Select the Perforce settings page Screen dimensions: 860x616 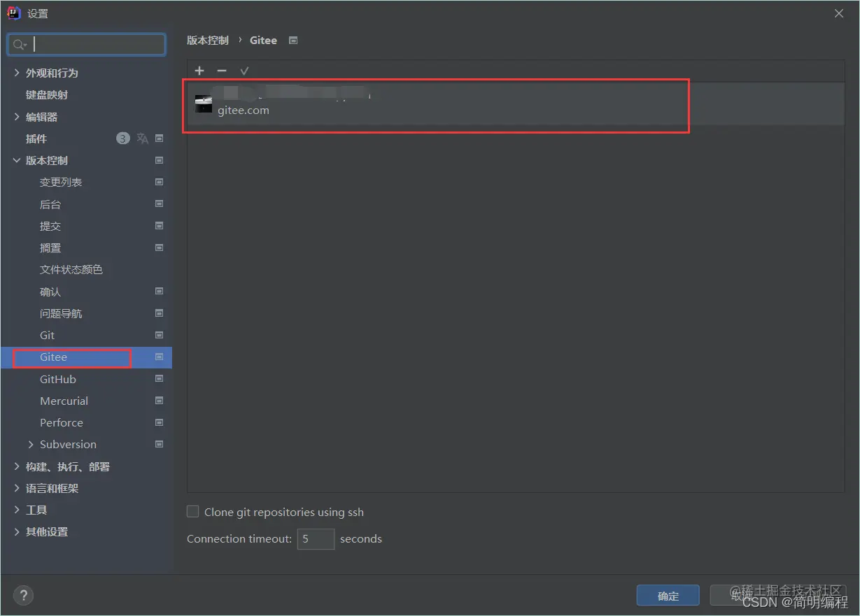point(62,422)
